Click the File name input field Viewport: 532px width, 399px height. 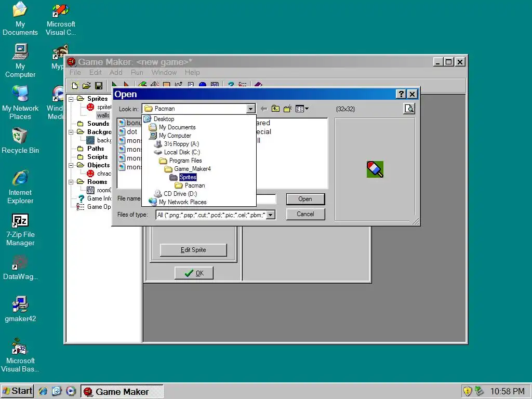coord(266,199)
